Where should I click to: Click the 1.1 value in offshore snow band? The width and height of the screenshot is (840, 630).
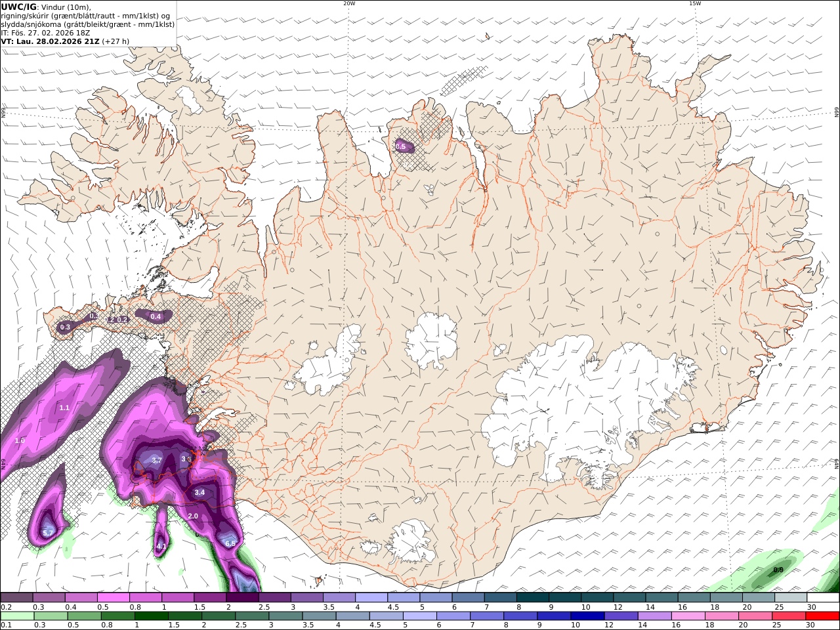point(64,408)
